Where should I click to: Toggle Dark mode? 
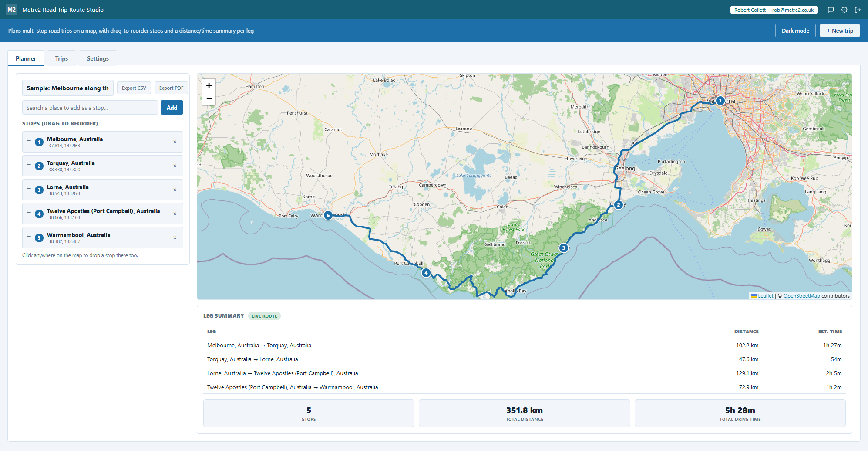(795, 31)
